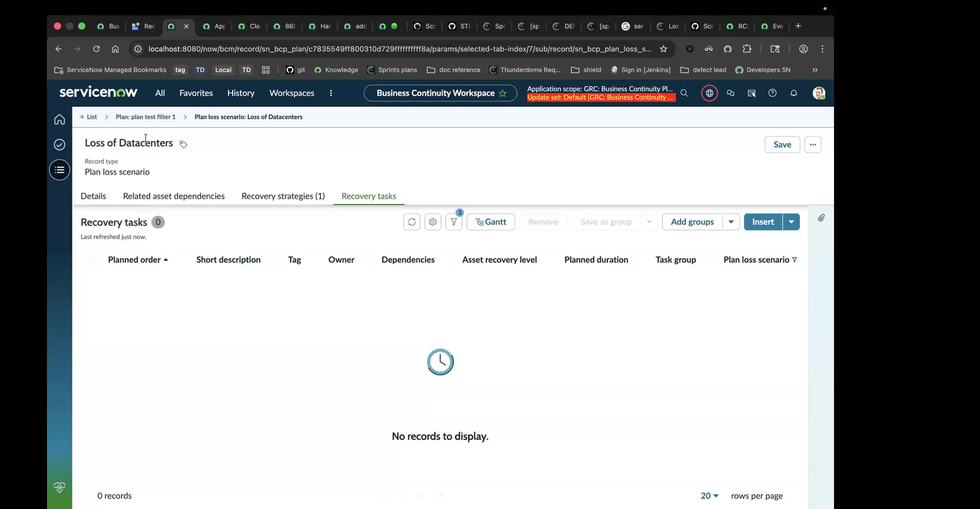Open the chat bubbles icon in header

click(730, 93)
